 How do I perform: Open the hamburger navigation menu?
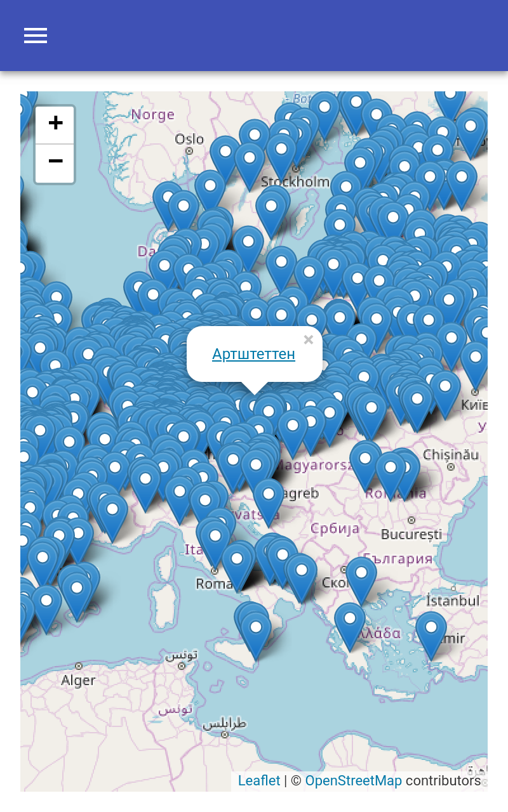click(x=36, y=36)
